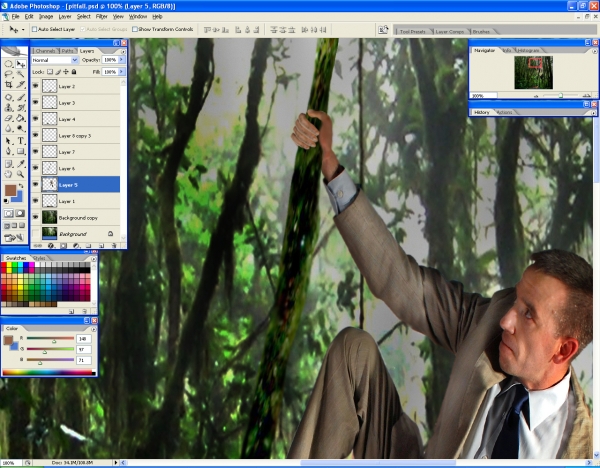Show the Background layer visibility box
Viewport: 600px width, 468px height.
click(36, 233)
